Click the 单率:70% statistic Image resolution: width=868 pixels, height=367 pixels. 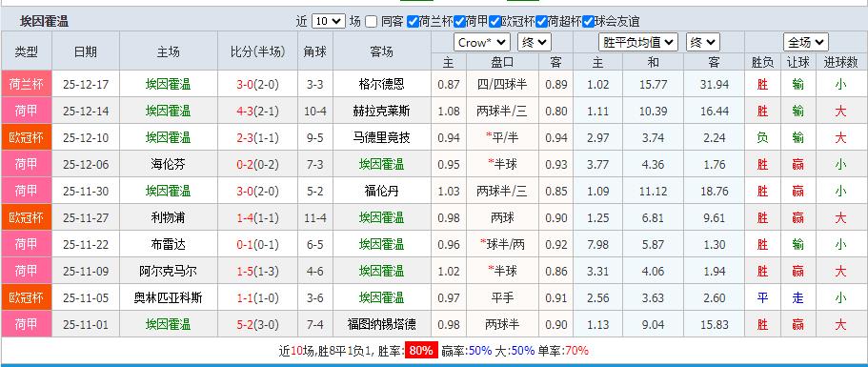(x=563, y=351)
